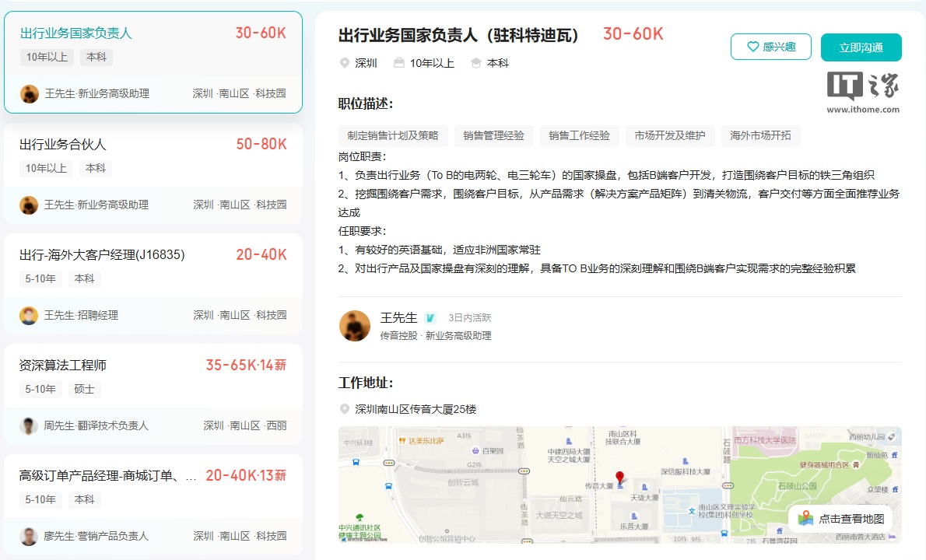The height and width of the screenshot is (560, 926).
Task: Click 廖先生's avatar in the job list
Action: (x=29, y=536)
